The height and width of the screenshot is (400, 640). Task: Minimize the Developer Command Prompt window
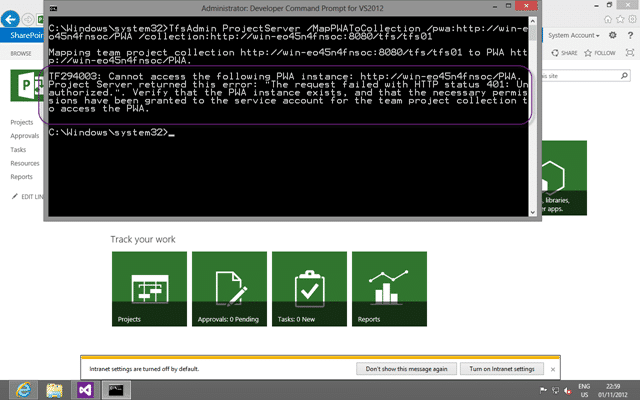(x=495, y=6)
